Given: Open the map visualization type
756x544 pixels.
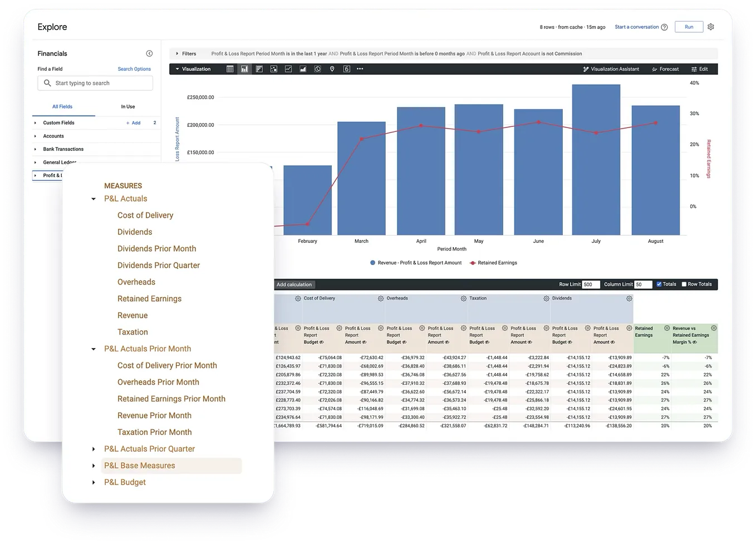Looking at the screenshot, I should pyautogui.click(x=332, y=68).
